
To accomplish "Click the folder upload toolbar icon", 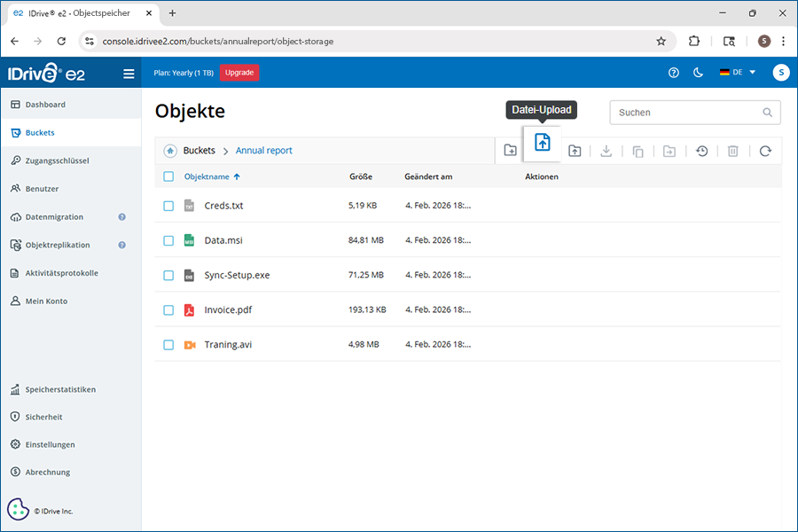I will point(575,151).
